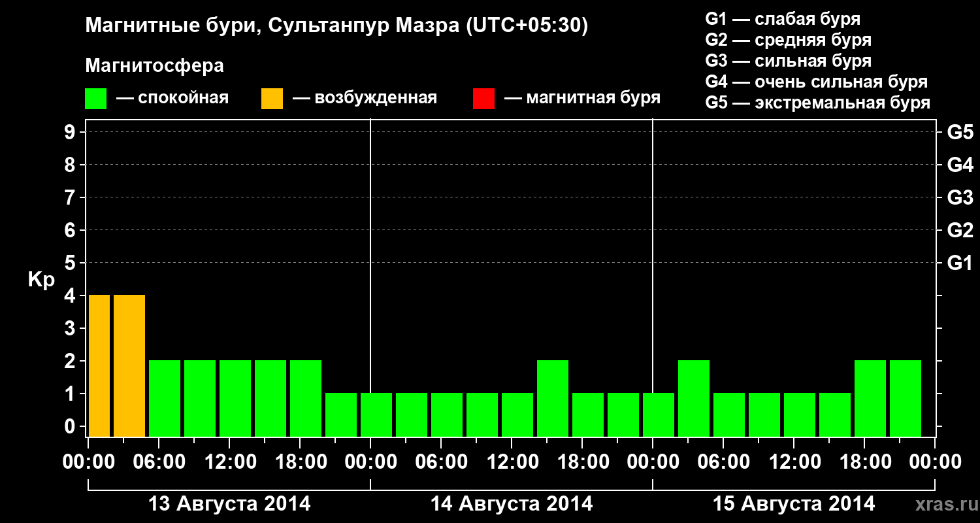Click the Kp axis value 9

[71, 132]
